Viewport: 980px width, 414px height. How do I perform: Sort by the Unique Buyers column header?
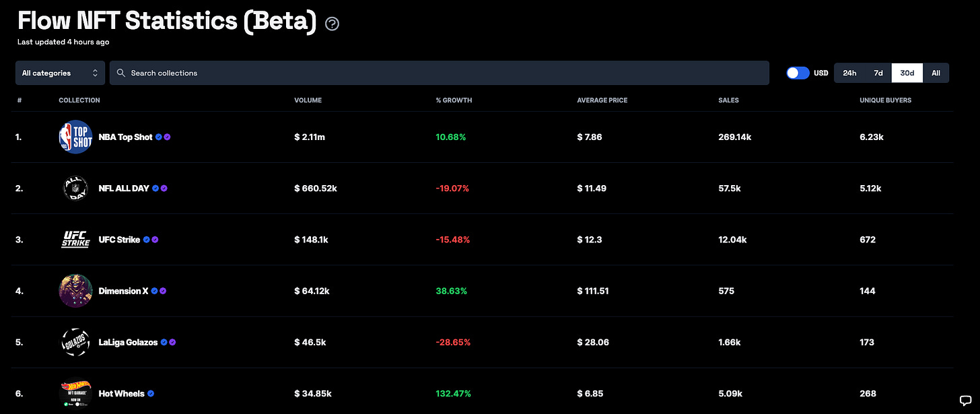coord(885,100)
